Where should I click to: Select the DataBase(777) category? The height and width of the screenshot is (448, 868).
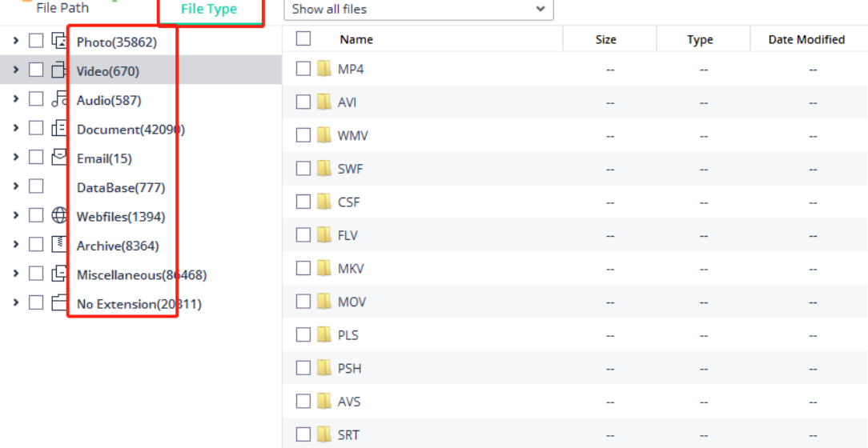coord(121,188)
